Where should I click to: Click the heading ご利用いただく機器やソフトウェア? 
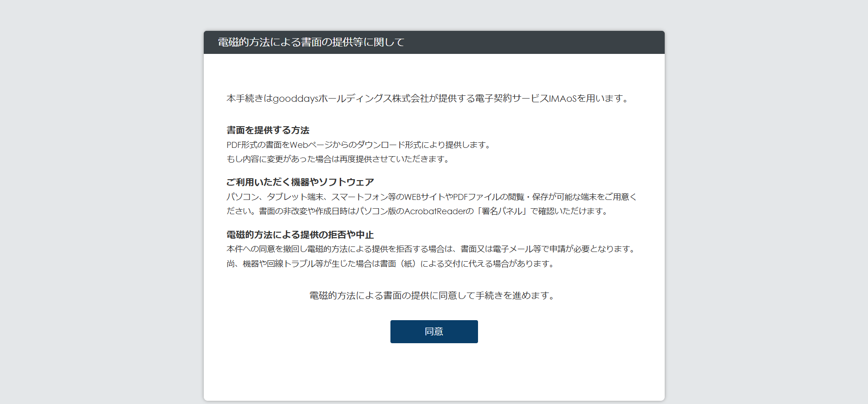300,182
